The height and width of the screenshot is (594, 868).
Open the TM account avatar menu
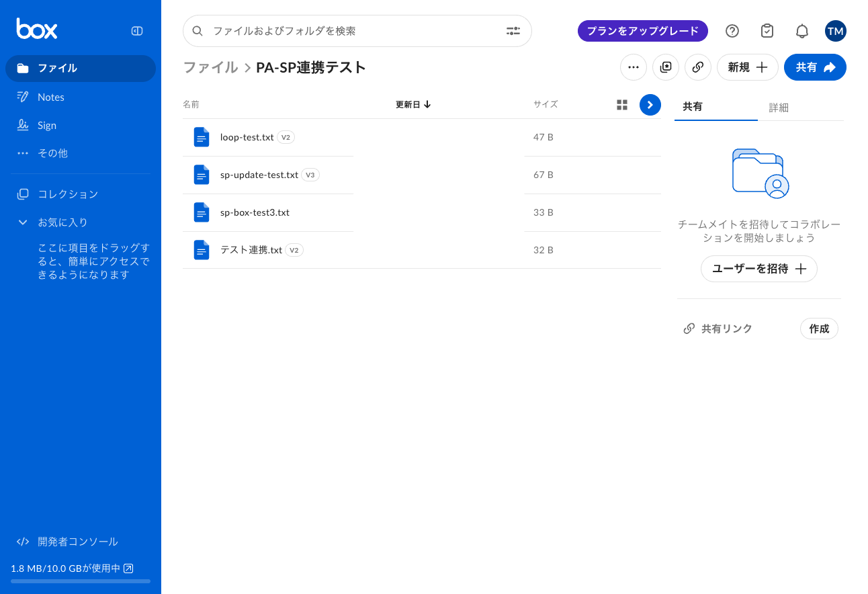coord(836,31)
